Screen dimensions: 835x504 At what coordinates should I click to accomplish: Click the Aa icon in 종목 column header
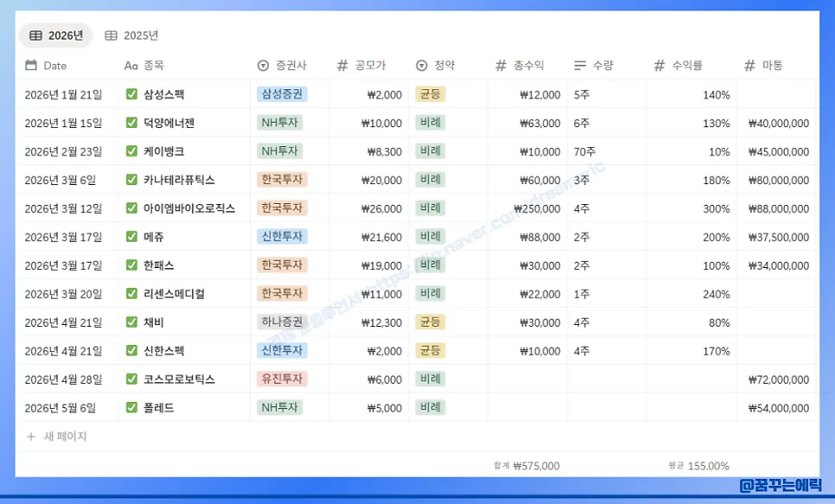pos(131,66)
